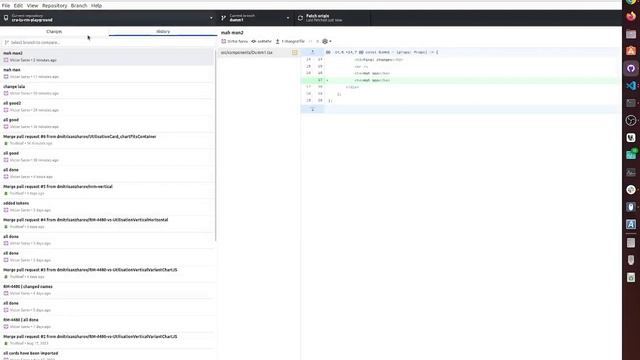Open the Help menu
This screenshot has height=360, width=640.
96,6
